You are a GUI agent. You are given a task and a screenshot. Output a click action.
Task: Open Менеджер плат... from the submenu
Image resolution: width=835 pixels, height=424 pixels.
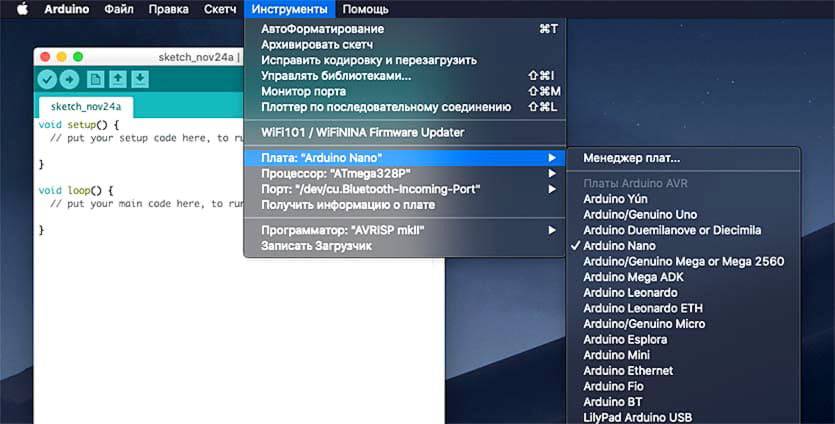pos(631,158)
